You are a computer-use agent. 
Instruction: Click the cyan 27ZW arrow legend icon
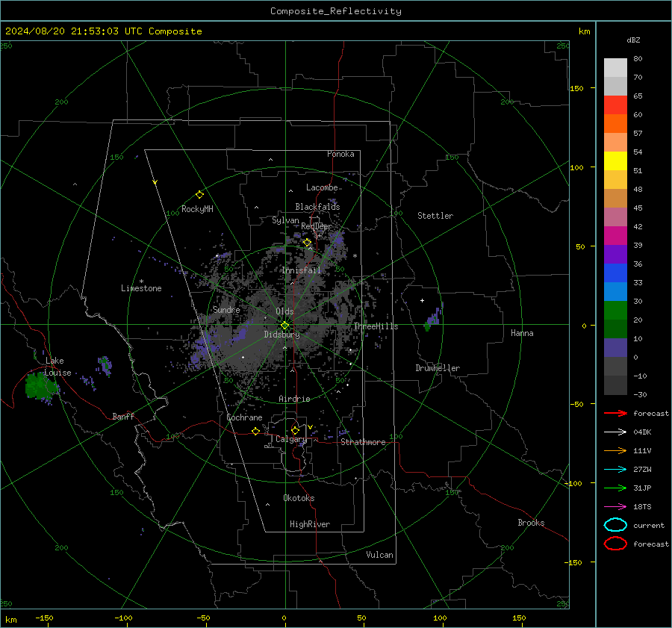click(x=615, y=470)
